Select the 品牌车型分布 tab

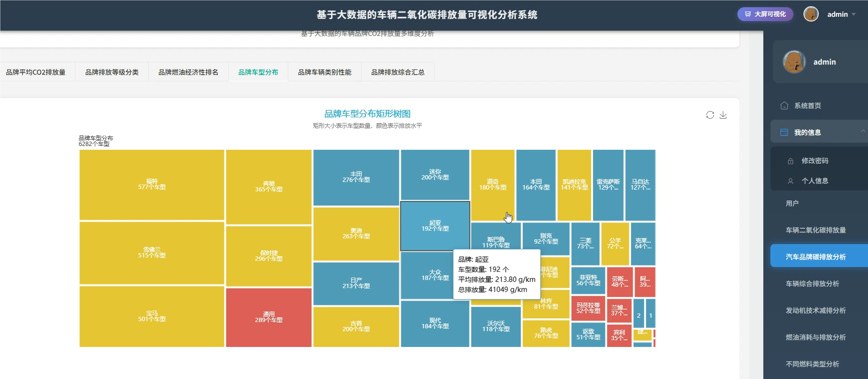[x=258, y=72]
